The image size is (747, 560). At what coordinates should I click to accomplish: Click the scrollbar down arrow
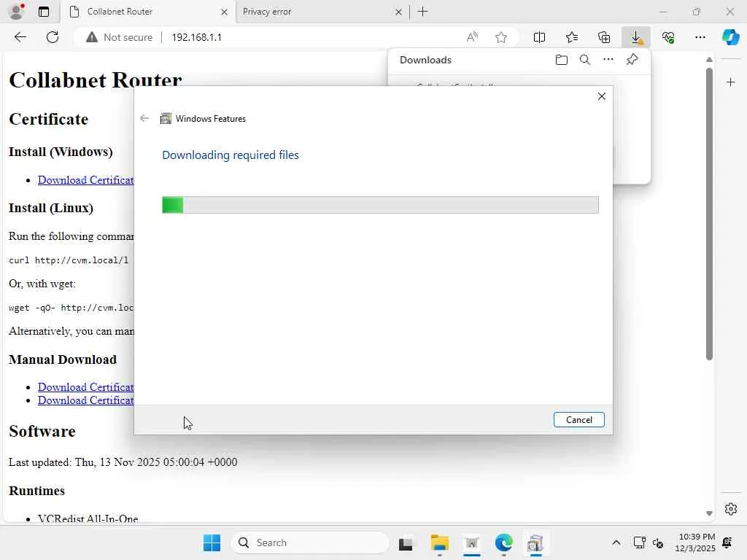tap(709, 513)
